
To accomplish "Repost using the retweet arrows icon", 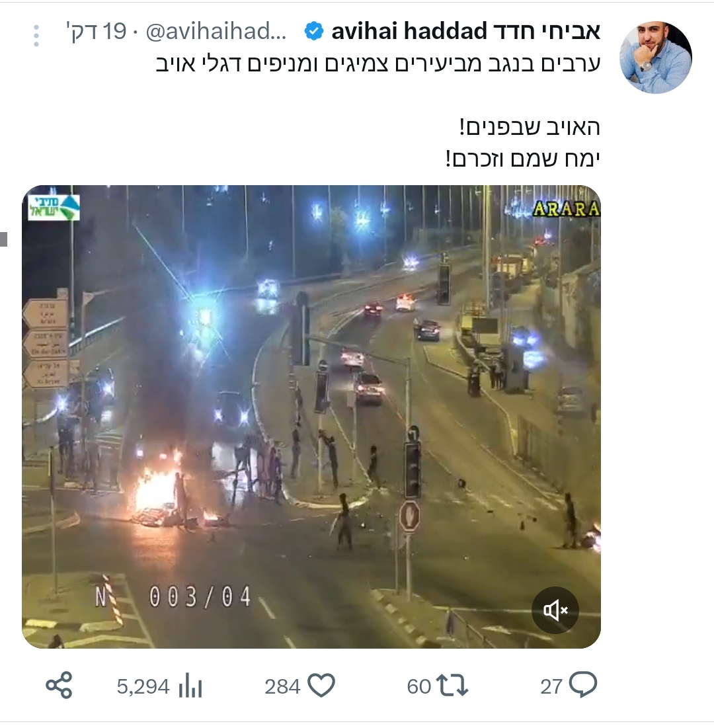I will [453, 686].
